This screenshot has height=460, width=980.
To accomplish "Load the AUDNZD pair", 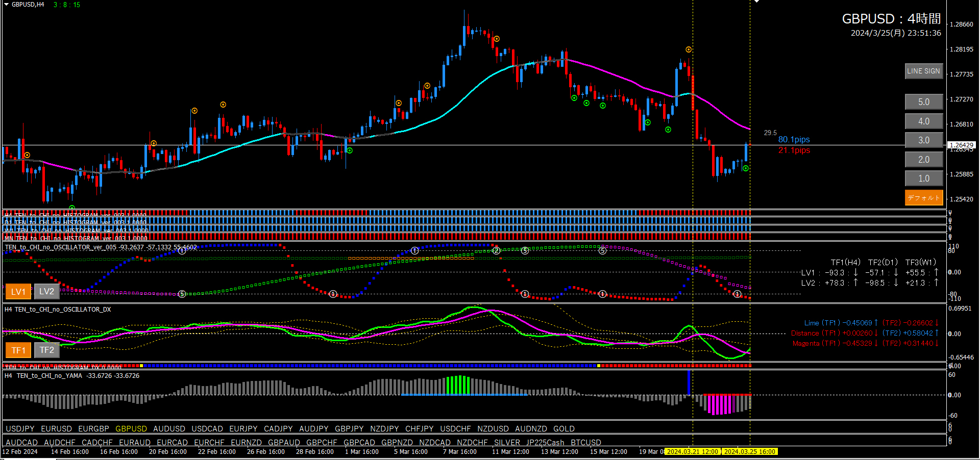I will [x=531, y=429].
